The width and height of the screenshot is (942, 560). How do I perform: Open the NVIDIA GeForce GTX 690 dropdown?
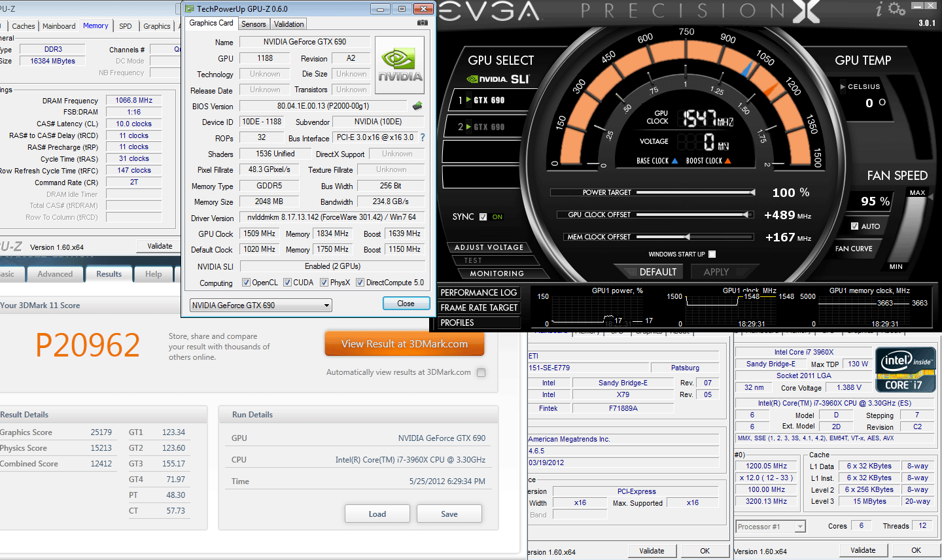pos(261,306)
